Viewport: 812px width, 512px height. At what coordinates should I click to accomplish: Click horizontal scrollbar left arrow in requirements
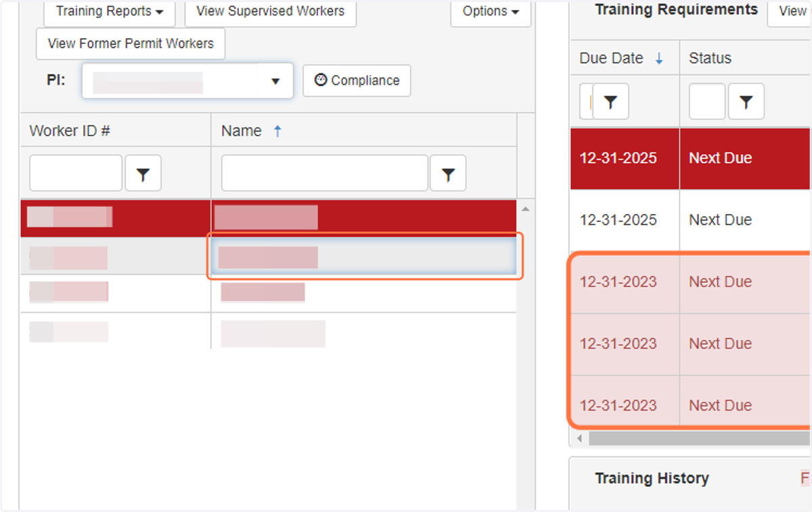tap(579, 439)
